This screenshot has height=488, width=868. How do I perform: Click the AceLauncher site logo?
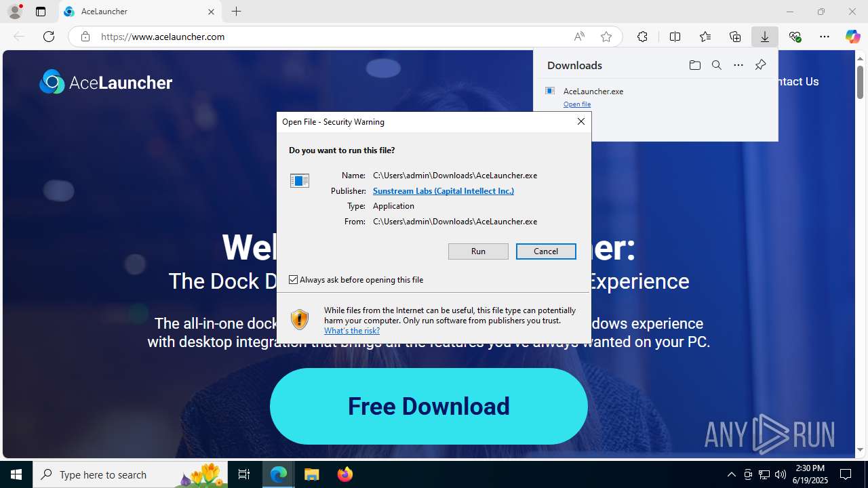(x=106, y=82)
